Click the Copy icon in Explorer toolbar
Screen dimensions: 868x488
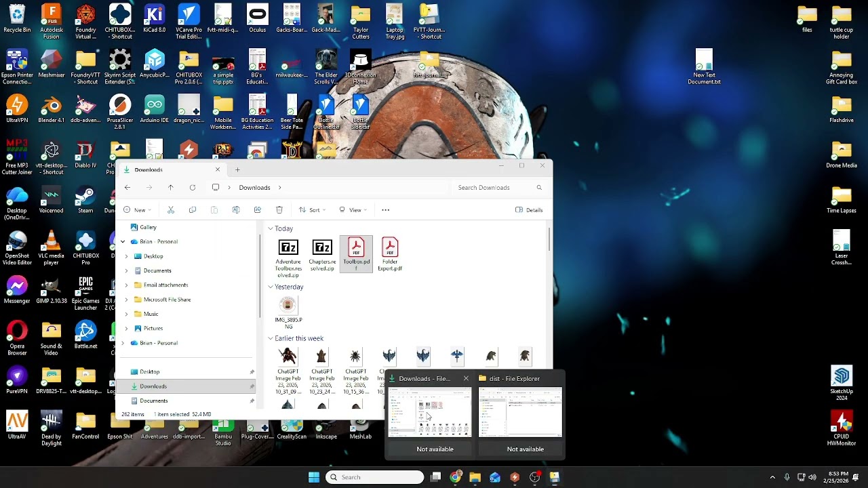tap(193, 210)
